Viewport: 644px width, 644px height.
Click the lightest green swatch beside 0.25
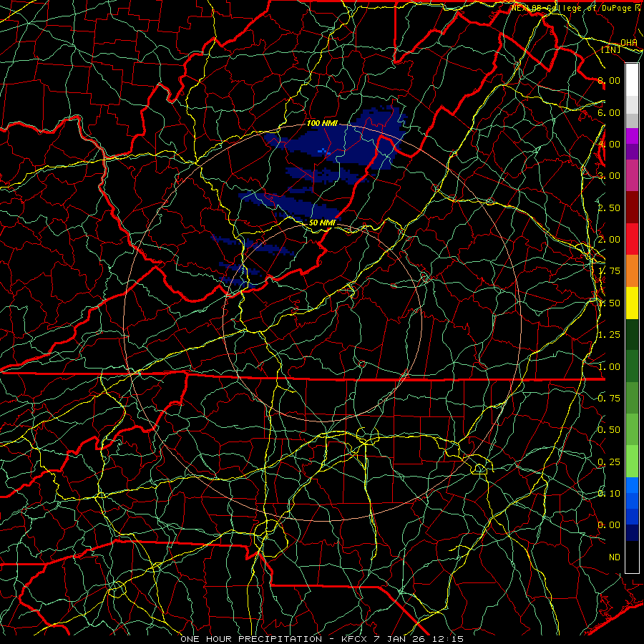coord(632,462)
